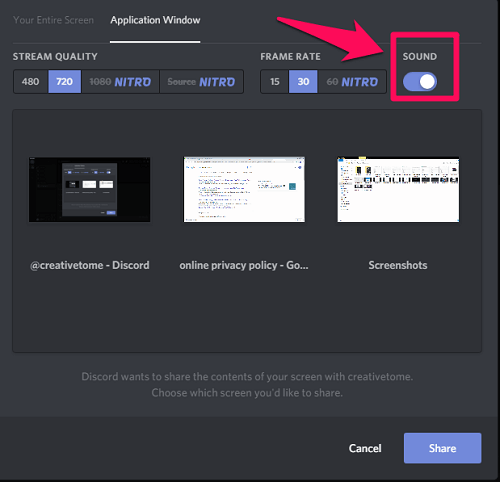The width and height of the screenshot is (500, 482).
Task: Pick 1080 Nitro stream quality
Action: [120, 82]
